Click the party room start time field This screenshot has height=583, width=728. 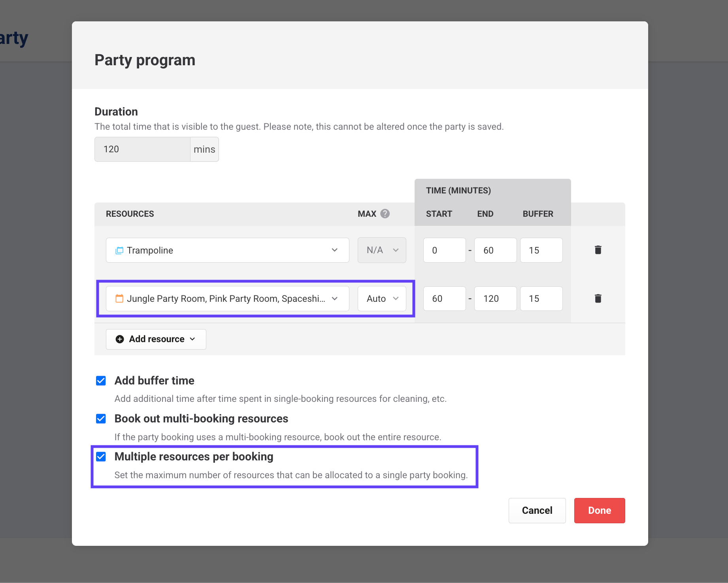[444, 299]
